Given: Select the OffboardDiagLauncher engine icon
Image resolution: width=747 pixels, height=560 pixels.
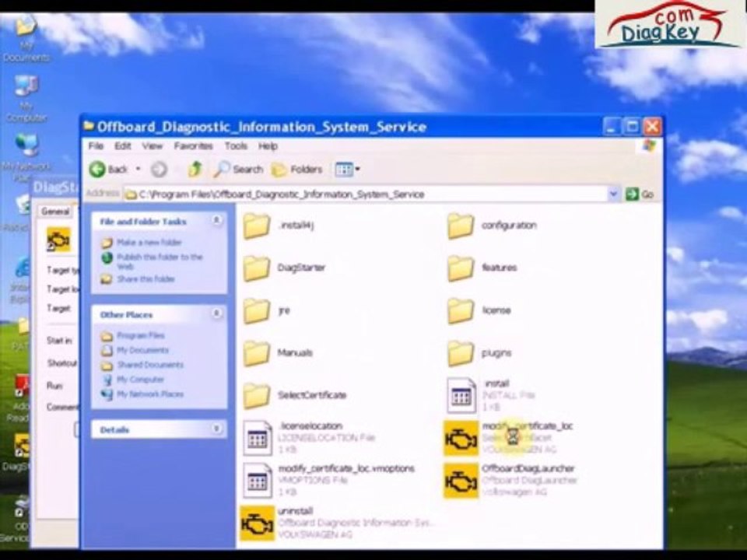Looking at the screenshot, I should [461, 481].
